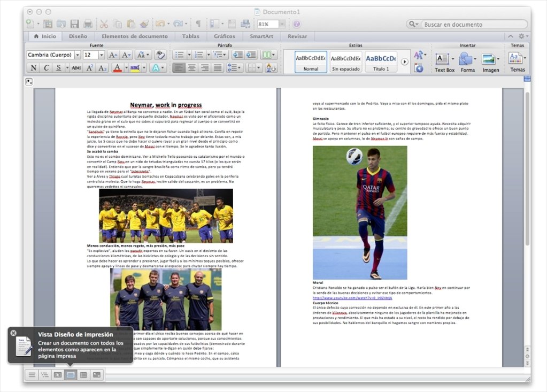Toggle strikethrough ABC formatting
Image resolution: width=547 pixels, height=392 pixels.
[x=76, y=68]
